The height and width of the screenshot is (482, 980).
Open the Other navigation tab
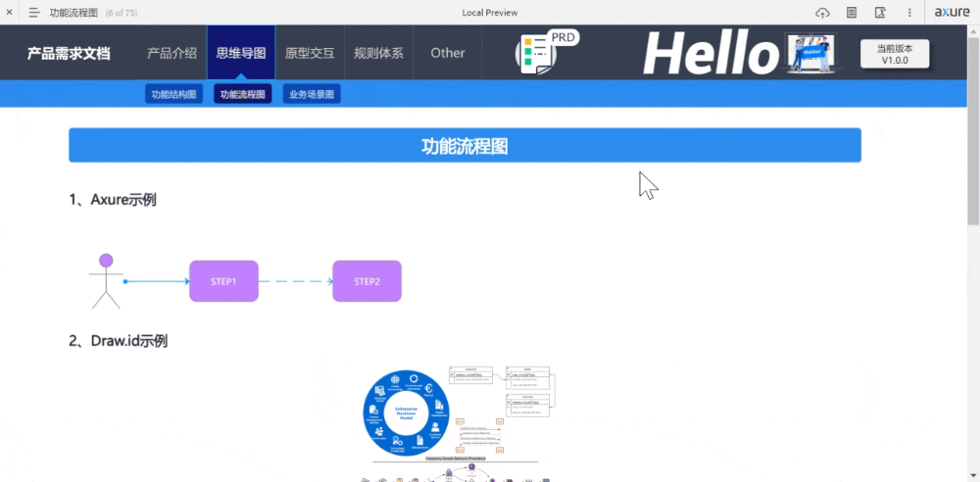point(448,53)
